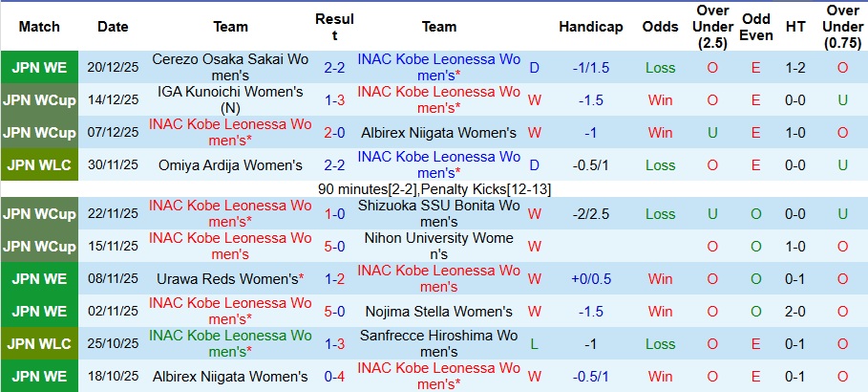Open the 2-0 score against Albirex Niigata
The height and width of the screenshot is (392, 868).
(334, 133)
